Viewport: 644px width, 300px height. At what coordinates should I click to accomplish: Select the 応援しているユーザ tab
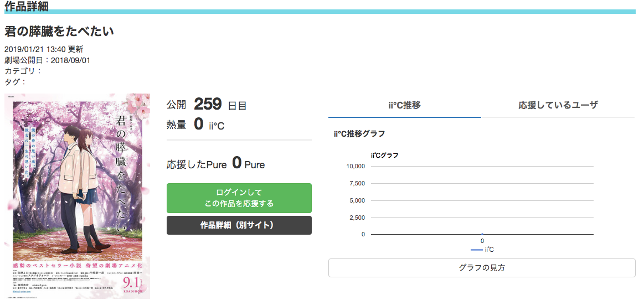[x=558, y=105]
